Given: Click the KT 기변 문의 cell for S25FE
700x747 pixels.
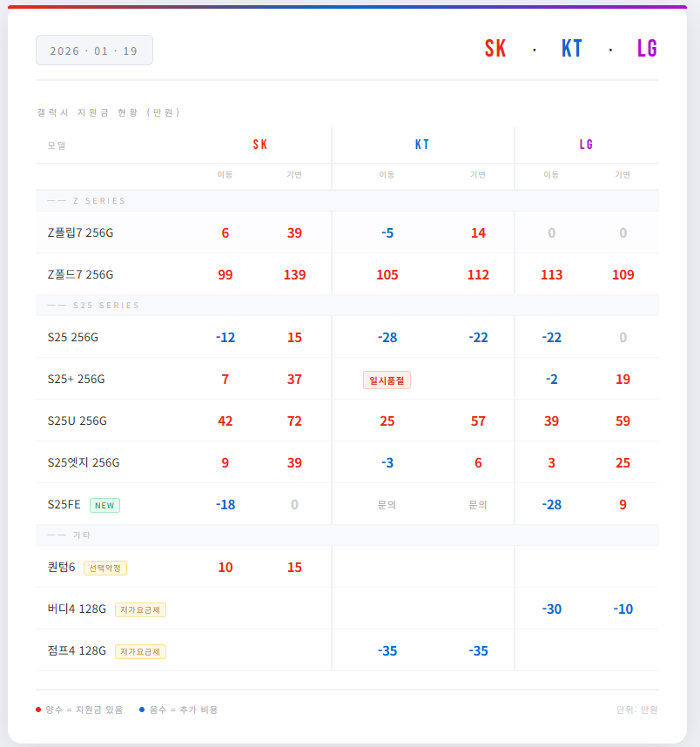Looking at the screenshot, I should pos(478,505).
